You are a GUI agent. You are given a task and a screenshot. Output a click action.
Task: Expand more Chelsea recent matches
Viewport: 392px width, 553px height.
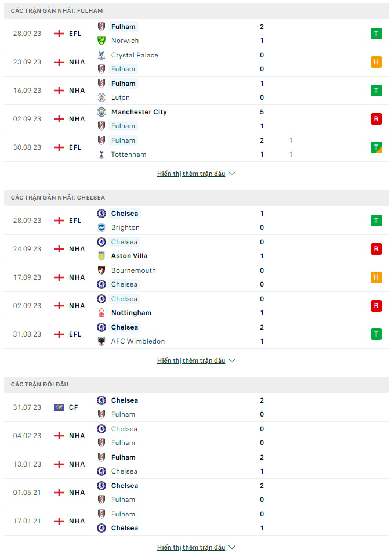tap(196, 360)
